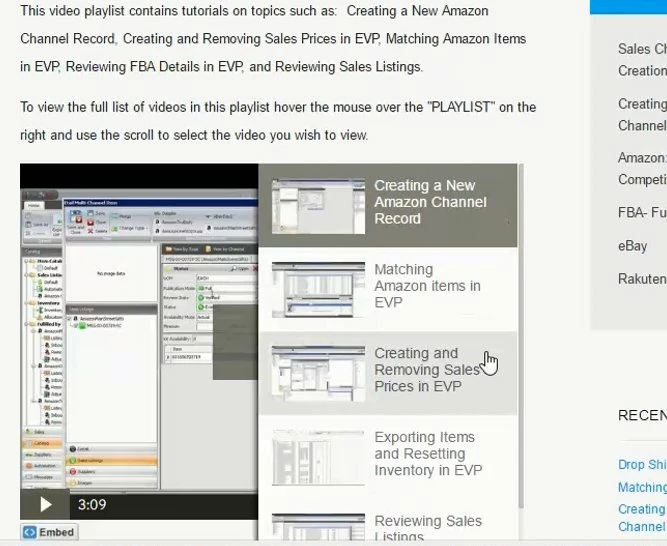This screenshot has height=546, width=667.
Task: Click the Embed button below the video
Action: 49,532
